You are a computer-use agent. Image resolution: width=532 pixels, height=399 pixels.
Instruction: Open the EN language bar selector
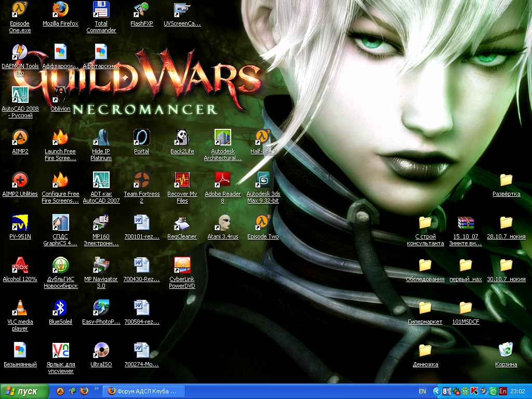coord(422,391)
